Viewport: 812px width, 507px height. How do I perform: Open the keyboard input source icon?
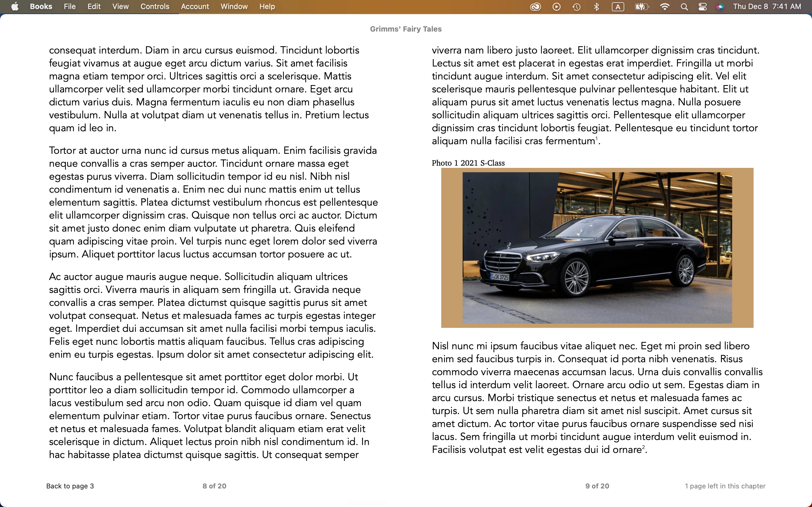[x=618, y=7]
